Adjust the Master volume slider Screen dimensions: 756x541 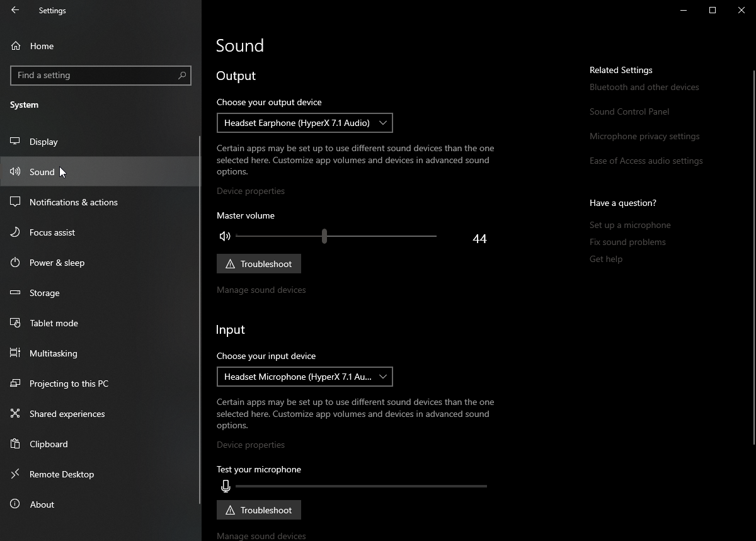(x=324, y=236)
